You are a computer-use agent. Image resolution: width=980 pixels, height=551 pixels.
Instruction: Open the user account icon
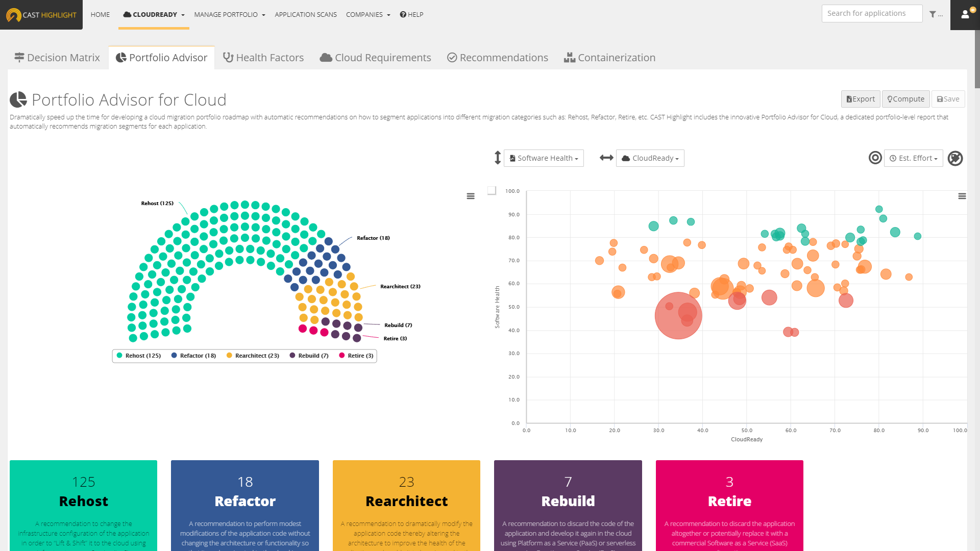pos(965,15)
